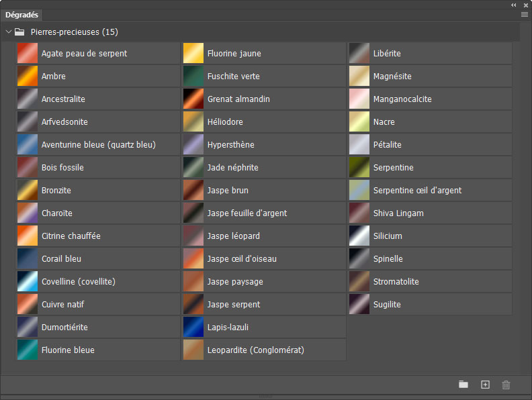Select Aventurine bleue (quartz bleu) gradient

coord(28,145)
